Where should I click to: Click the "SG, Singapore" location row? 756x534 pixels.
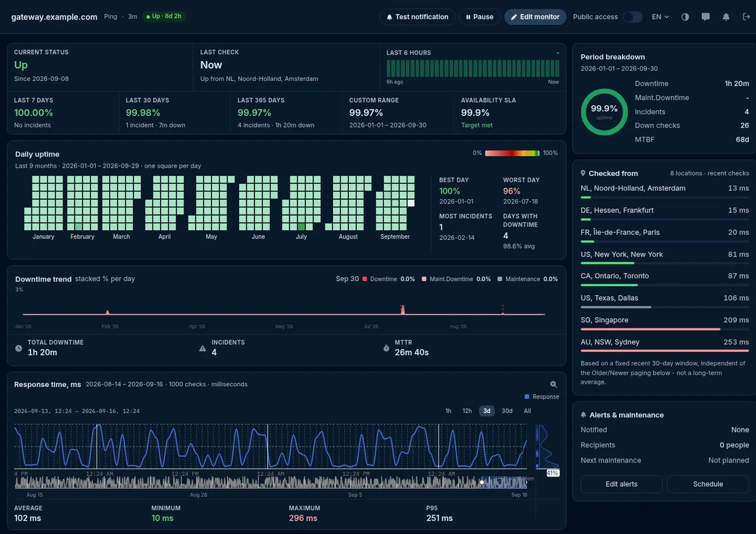pos(664,323)
